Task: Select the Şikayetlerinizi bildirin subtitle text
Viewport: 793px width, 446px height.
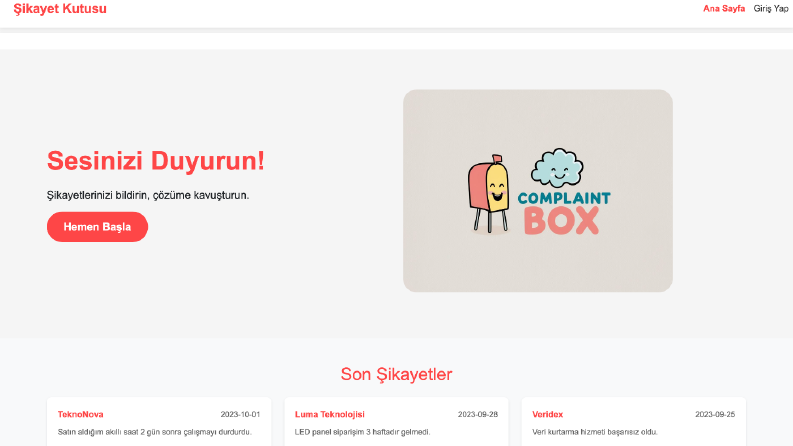Action: [148, 195]
